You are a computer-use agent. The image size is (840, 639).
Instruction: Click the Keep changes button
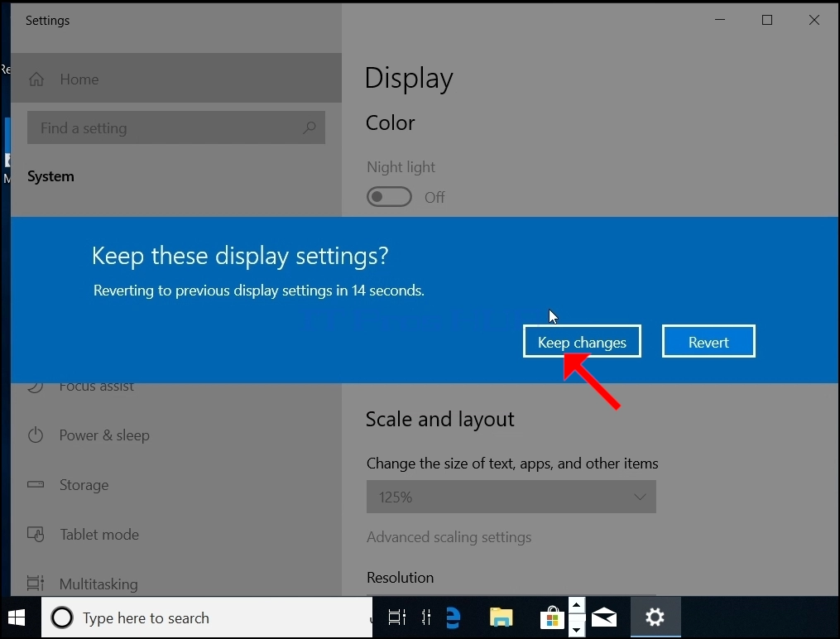coord(582,341)
